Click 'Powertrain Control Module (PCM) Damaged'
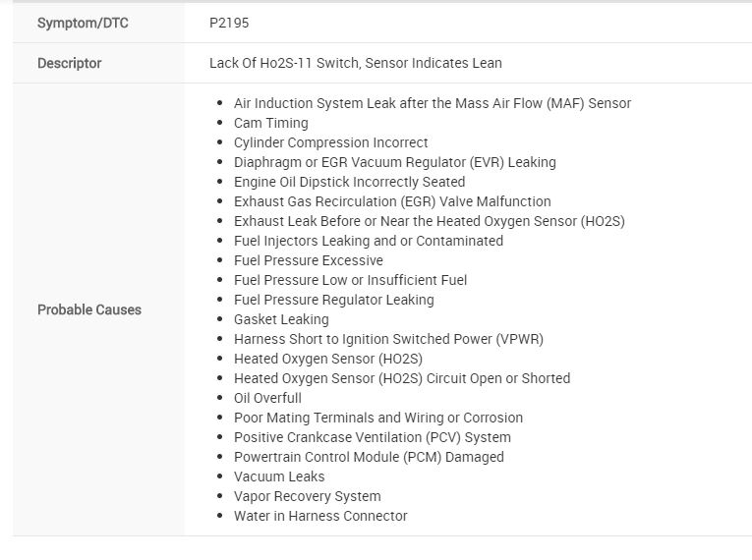 (369, 457)
